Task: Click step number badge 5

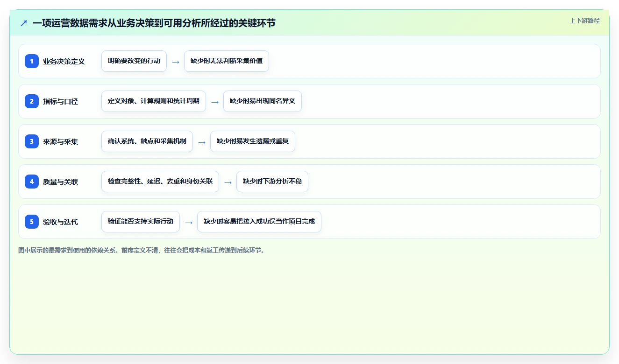Action: click(32, 222)
